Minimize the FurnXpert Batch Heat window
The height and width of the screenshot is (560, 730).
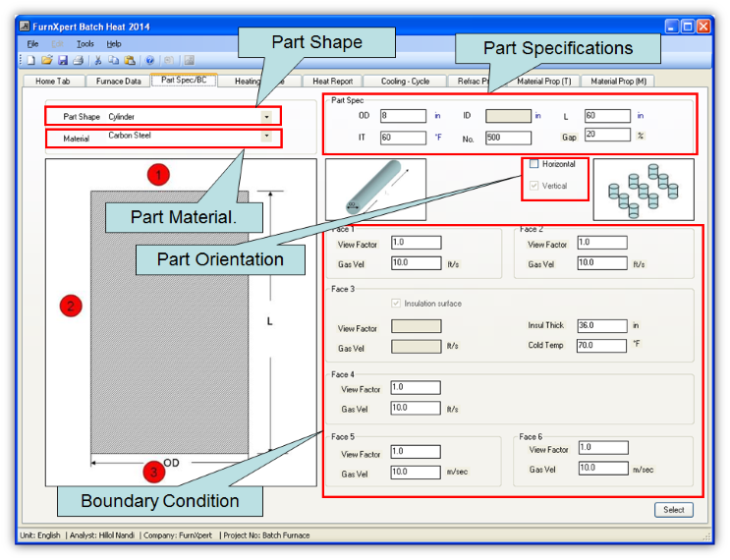point(672,27)
